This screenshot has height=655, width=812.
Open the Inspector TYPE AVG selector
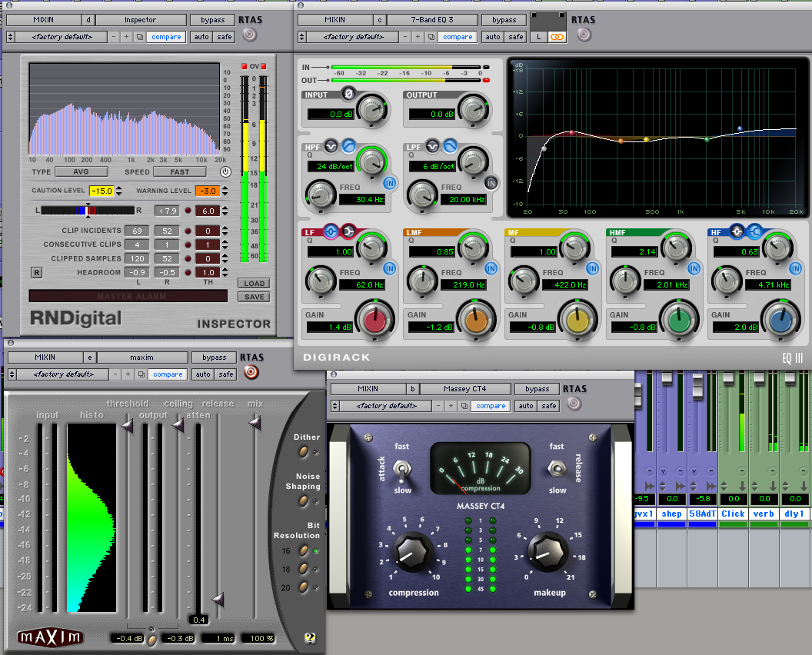(82, 172)
